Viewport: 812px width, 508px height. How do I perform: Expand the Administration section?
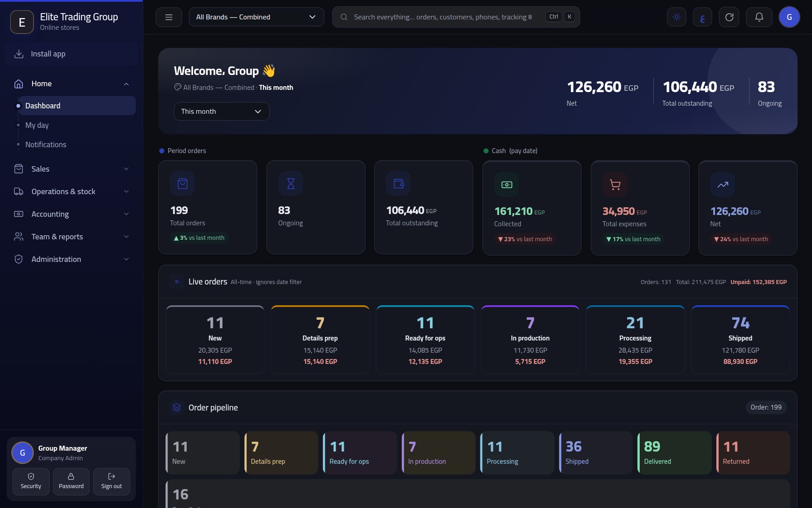(x=72, y=259)
